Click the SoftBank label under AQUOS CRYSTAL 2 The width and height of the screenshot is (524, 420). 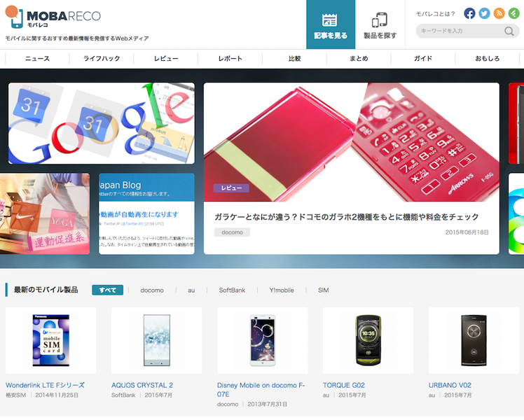pyautogui.click(x=123, y=395)
